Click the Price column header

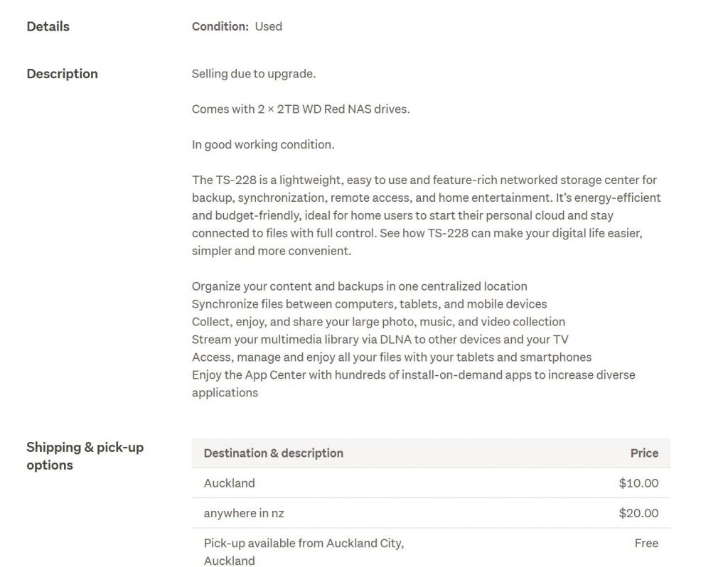644,453
